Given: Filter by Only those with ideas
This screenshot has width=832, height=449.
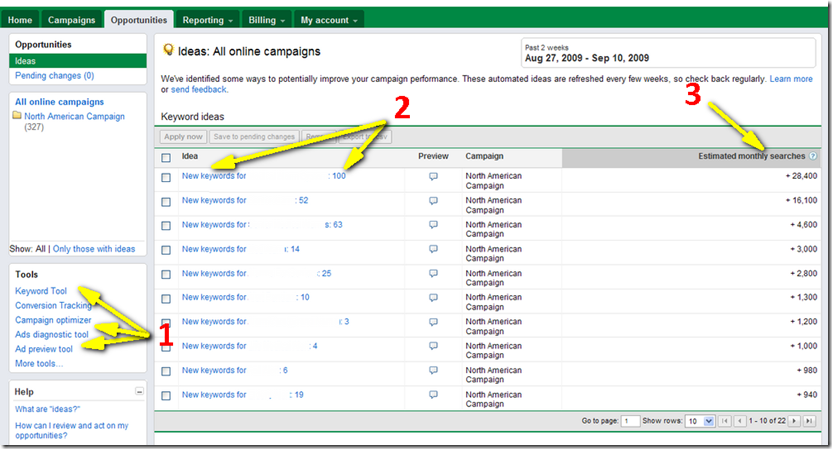Looking at the screenshot, I should point(94,249).
